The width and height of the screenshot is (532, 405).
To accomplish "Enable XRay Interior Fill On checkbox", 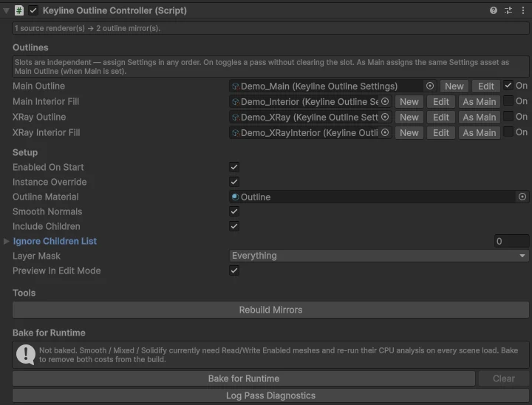I will coord(508,132).
